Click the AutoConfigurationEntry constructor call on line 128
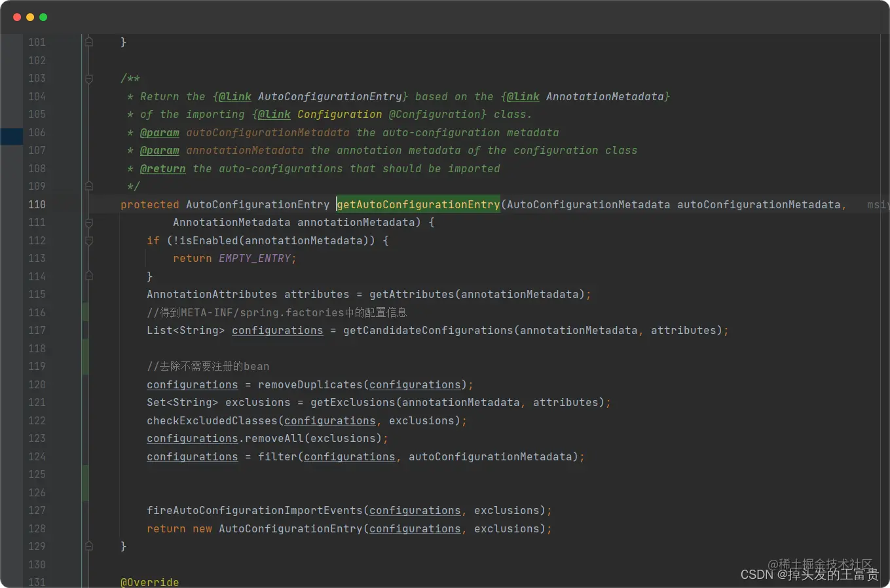Image resolution: width=890 pixels, height=588 pixels. click(x=290, y=529)
